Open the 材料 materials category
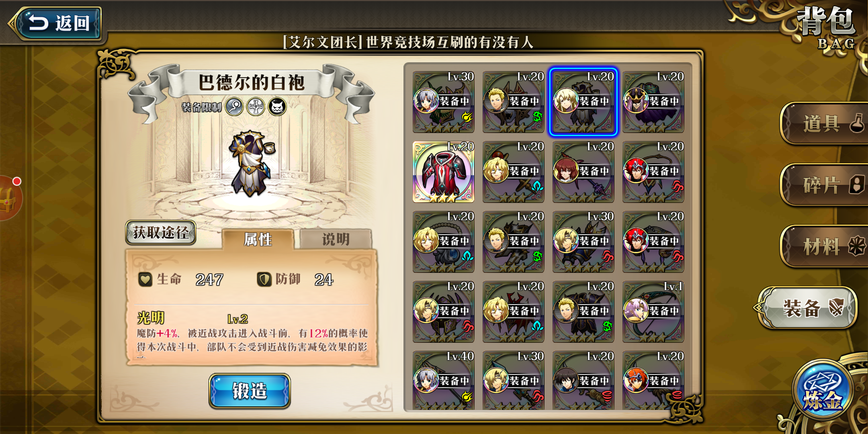 click(824, 246)
